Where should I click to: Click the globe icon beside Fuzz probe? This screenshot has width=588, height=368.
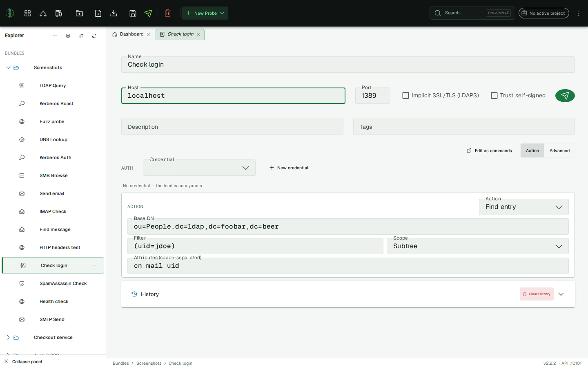22,121
